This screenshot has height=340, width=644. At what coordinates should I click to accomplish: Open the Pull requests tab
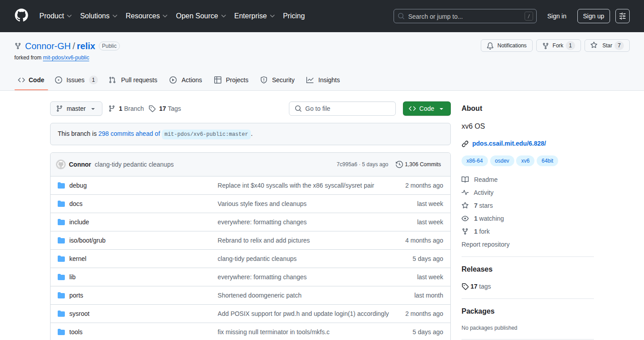point(133,80)
